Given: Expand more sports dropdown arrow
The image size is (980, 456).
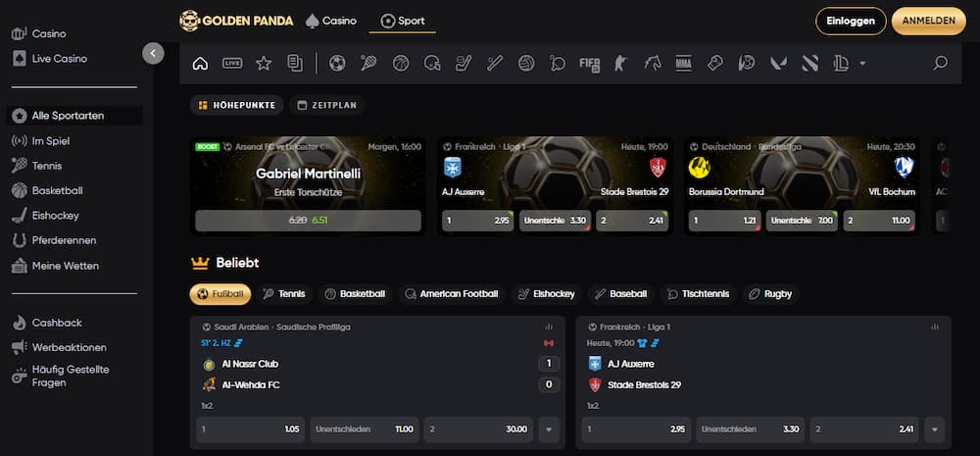Looking at the screenshot, I should click(x=862, y=63).
